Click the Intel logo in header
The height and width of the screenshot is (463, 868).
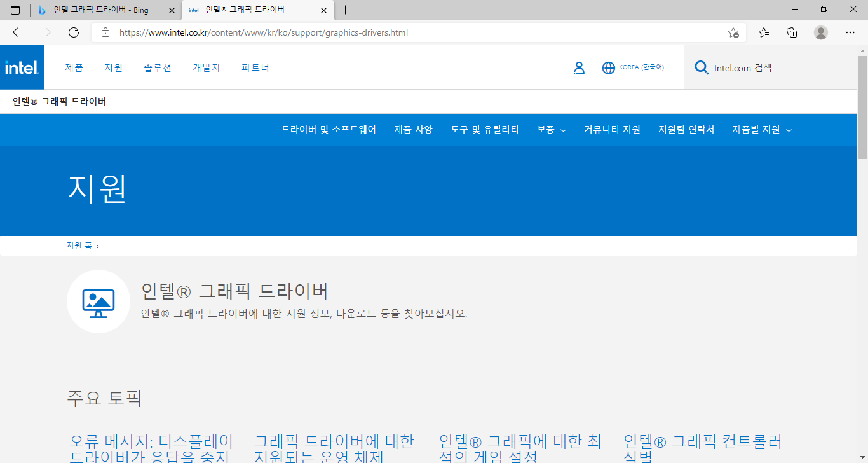coord(22,67)
